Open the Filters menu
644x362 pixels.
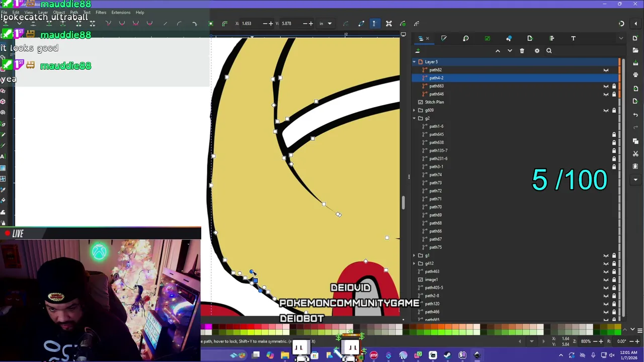tap(101, 13)
